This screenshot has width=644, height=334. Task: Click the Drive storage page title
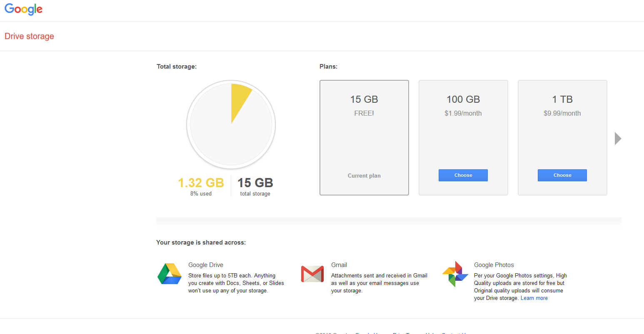tap(29, 36)
